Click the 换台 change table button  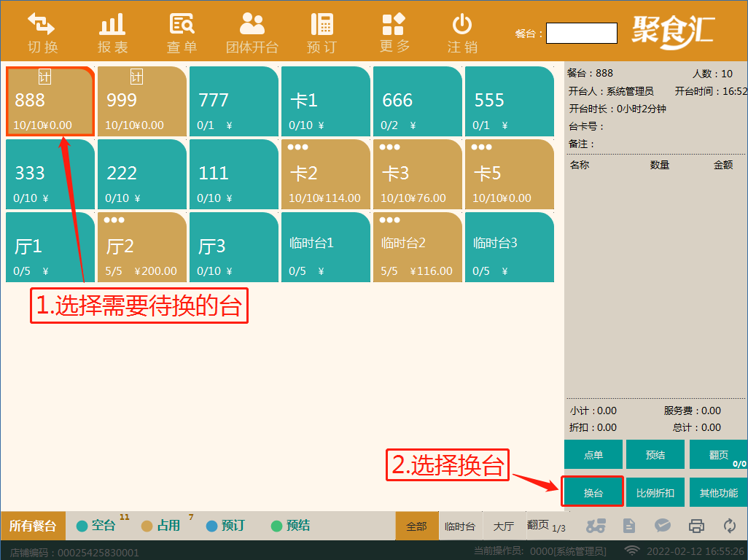click(593, 491)
